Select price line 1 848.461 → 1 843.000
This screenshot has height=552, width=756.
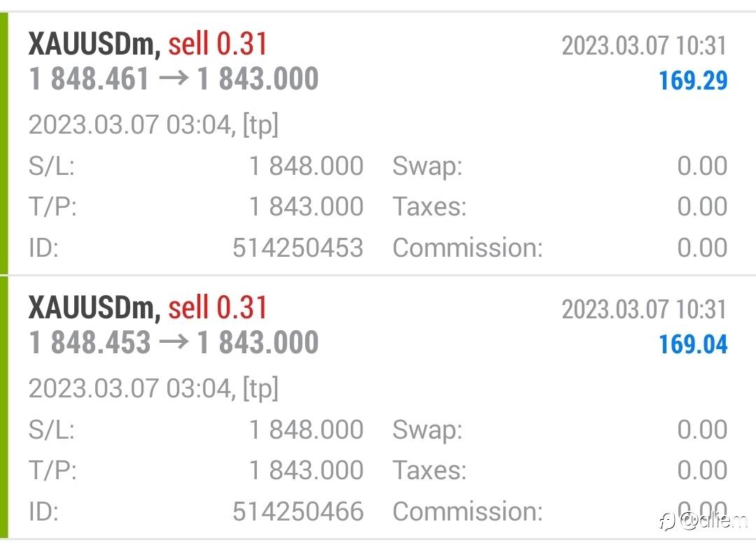[174, 79]
